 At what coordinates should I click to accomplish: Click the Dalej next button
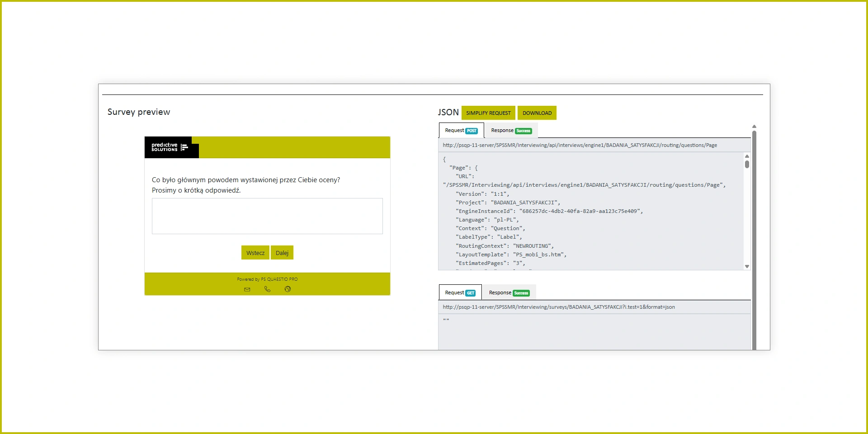(282, 253)
